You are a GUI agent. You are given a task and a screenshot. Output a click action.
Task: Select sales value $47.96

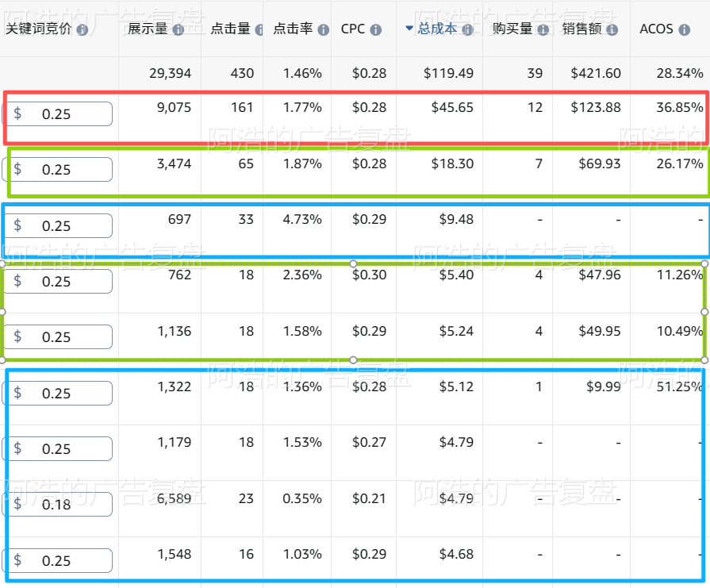click(x=600, y=275)
